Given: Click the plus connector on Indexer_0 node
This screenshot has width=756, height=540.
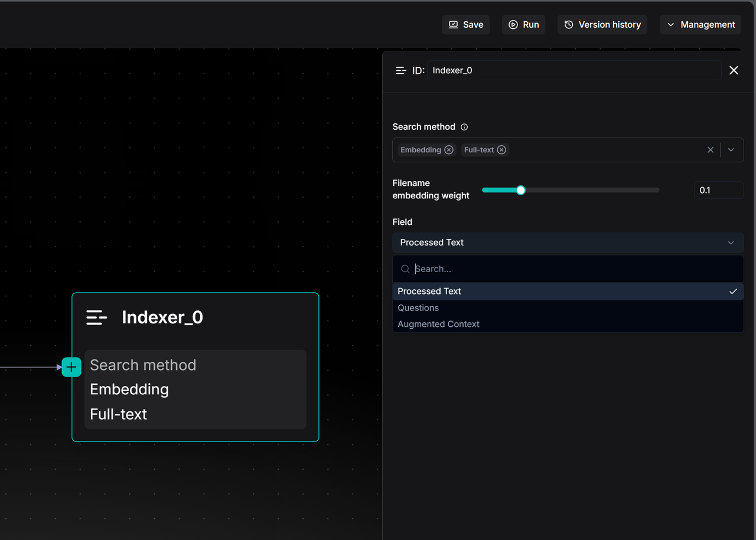Looking at the screenshot, I should coord(71,367).
